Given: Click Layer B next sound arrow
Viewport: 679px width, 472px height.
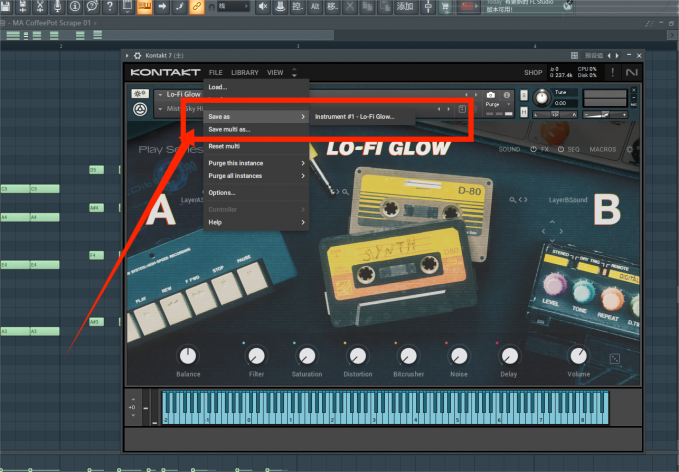Looking at the screenshot, I should pos(526,200).
